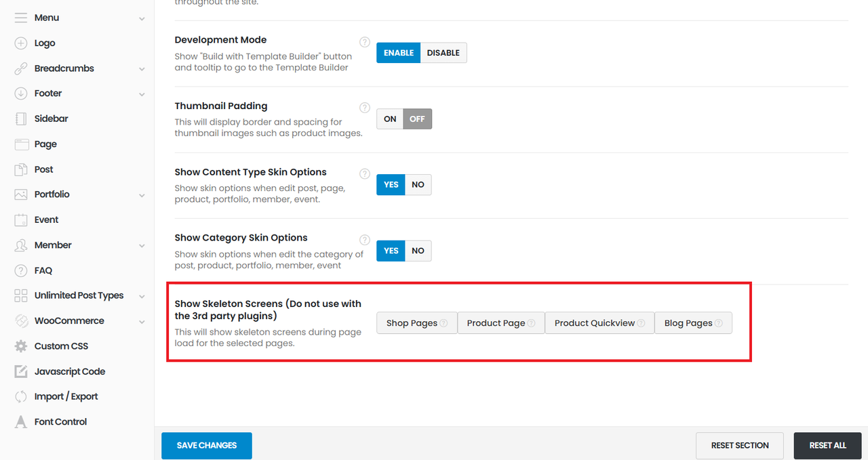This screenshot has width=868, height=460.
Task: Click help icon inside Product Page button
Action: pyautogui.click(x=531, y=323)
